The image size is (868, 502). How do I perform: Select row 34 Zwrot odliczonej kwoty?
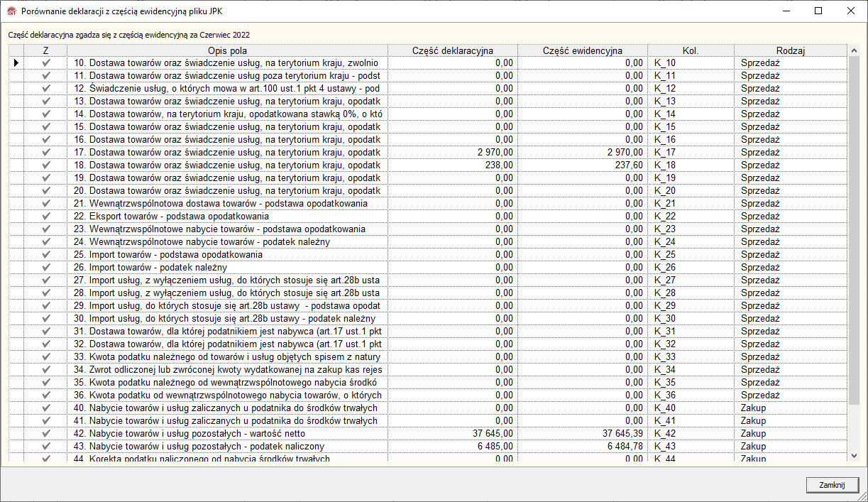pos(228,370)
